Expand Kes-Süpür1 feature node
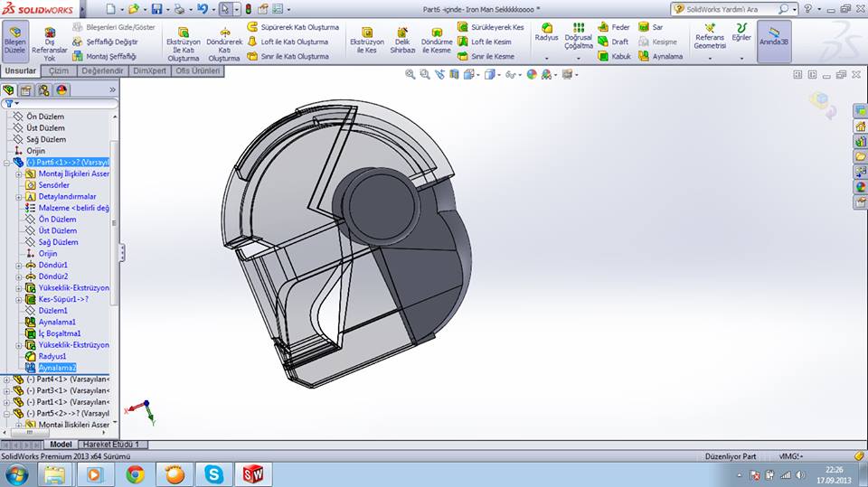The height and width of the screenshot is (487, 868). tap(19, 299)
